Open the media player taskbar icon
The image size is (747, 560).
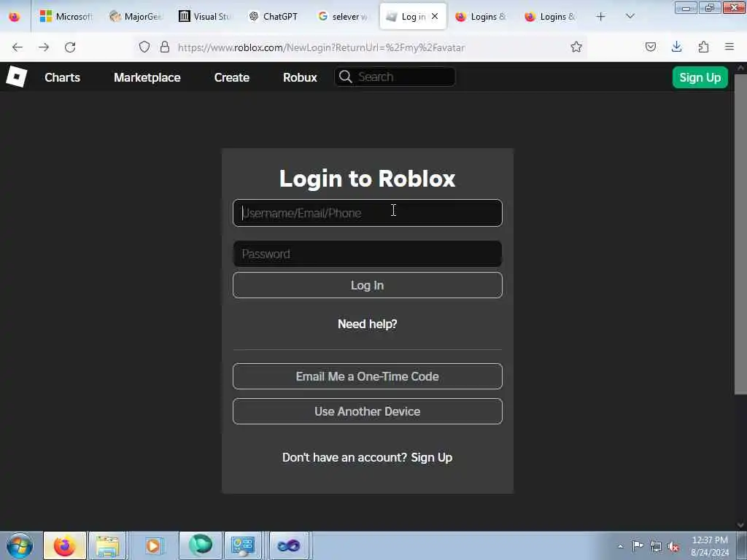153,545
